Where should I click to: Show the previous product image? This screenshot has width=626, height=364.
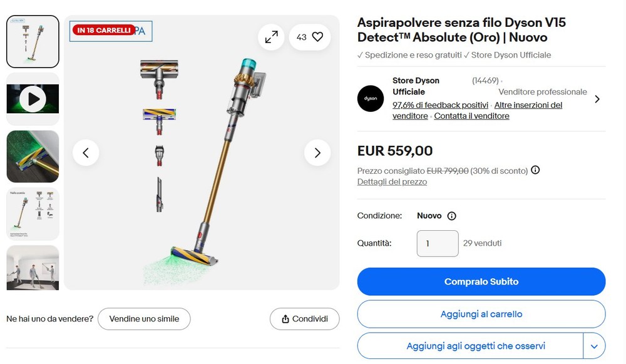(x=86, y=153)
